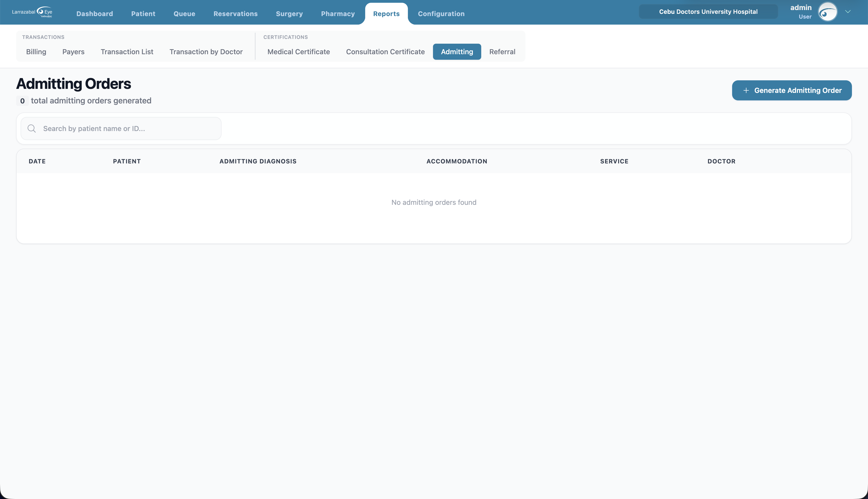Focus the patient name or ID search field
This screenshot has height=499, width=868.
pyautogui.click(x=121, y=129)
